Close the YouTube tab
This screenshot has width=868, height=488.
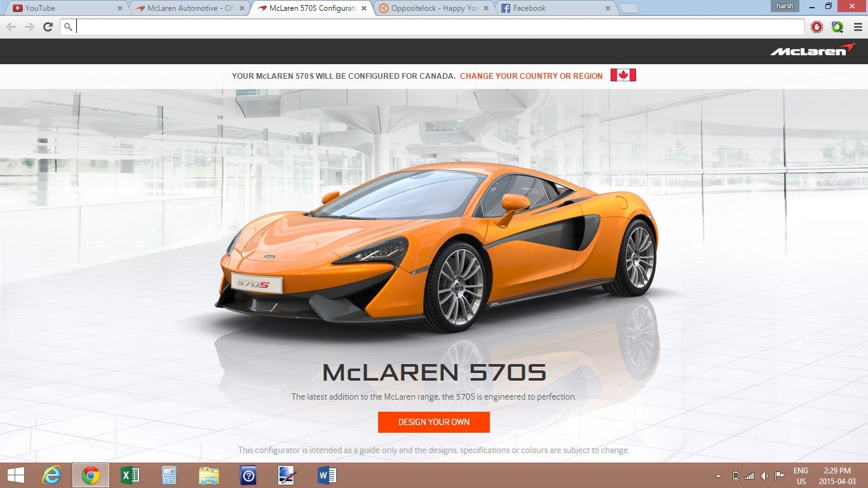tap(120, 8)
